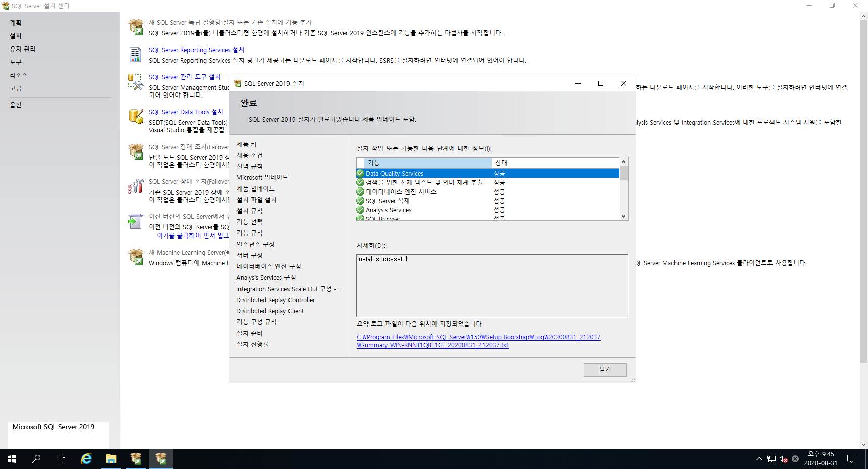Click the 새 Machine Learning Server link

(188, 252)
